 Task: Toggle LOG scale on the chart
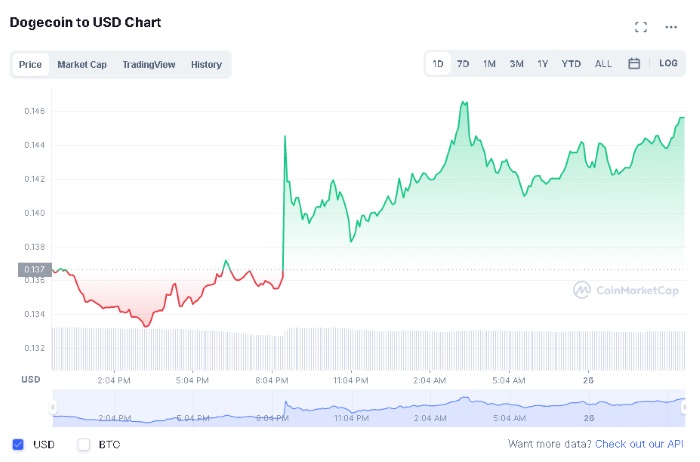click(x=668, y=63)
